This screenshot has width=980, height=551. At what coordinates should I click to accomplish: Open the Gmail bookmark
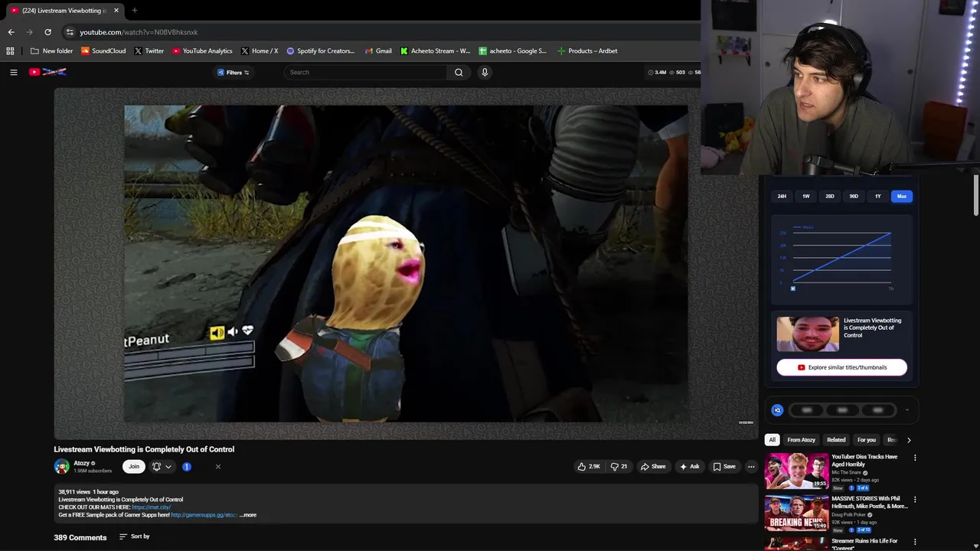click(378, 51)
